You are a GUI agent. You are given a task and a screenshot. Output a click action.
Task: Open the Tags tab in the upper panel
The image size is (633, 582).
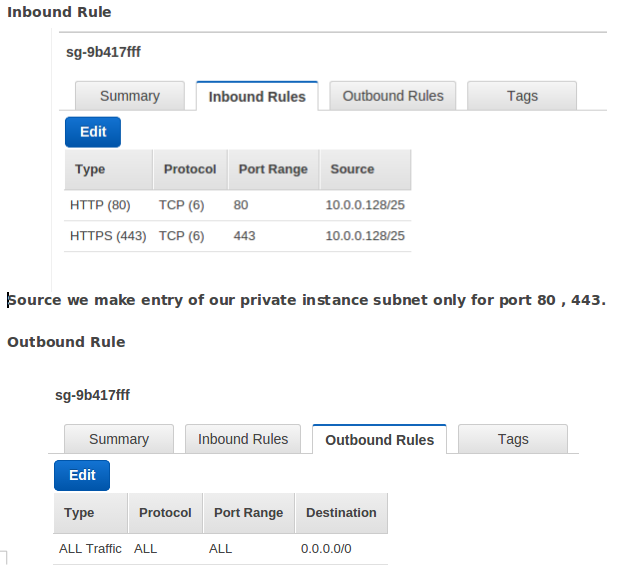[522, 96]
